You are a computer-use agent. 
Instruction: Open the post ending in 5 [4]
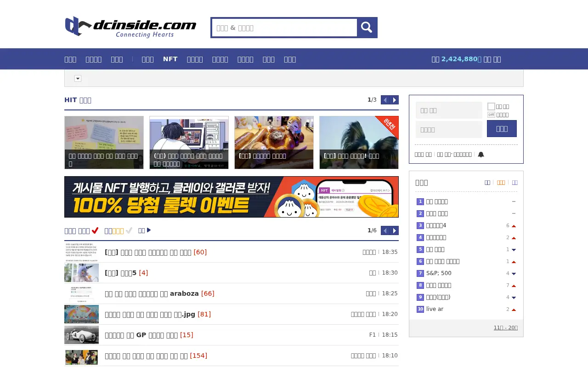(x=126, y=273)
